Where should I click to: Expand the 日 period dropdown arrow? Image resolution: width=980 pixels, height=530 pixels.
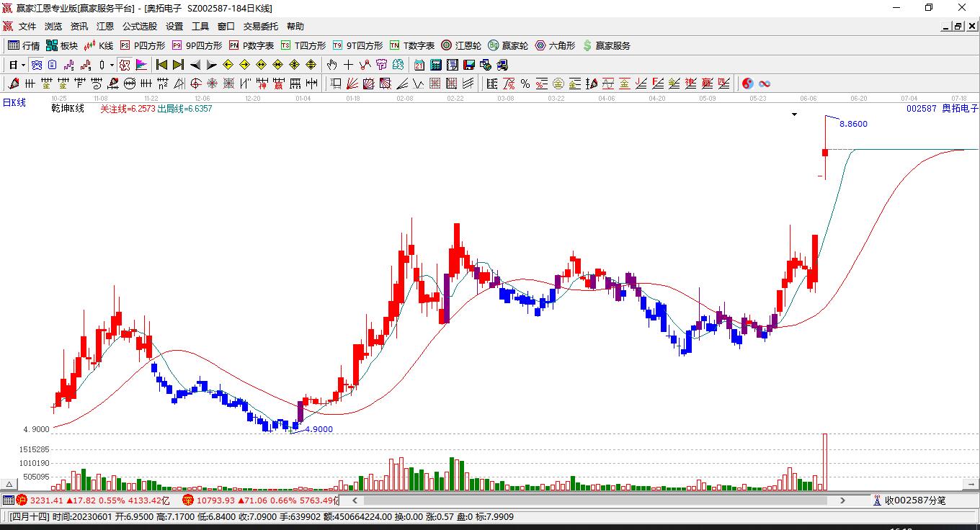click(23, 65)
